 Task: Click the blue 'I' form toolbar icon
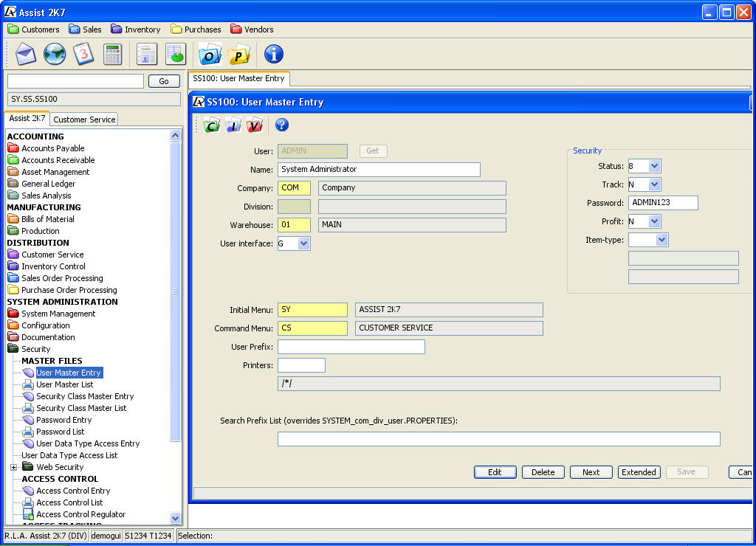[x=233, y=125]
